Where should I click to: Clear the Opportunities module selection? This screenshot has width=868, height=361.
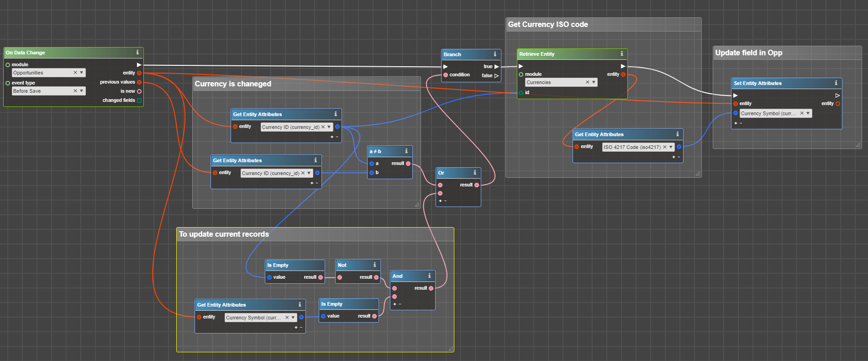[x=75, y=73]
